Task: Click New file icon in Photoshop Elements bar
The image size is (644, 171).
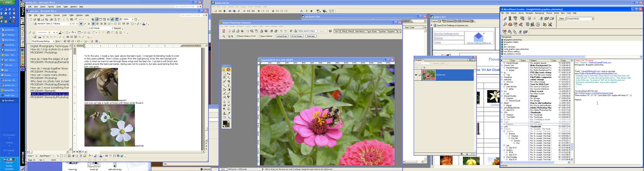Action: (229, 31)
